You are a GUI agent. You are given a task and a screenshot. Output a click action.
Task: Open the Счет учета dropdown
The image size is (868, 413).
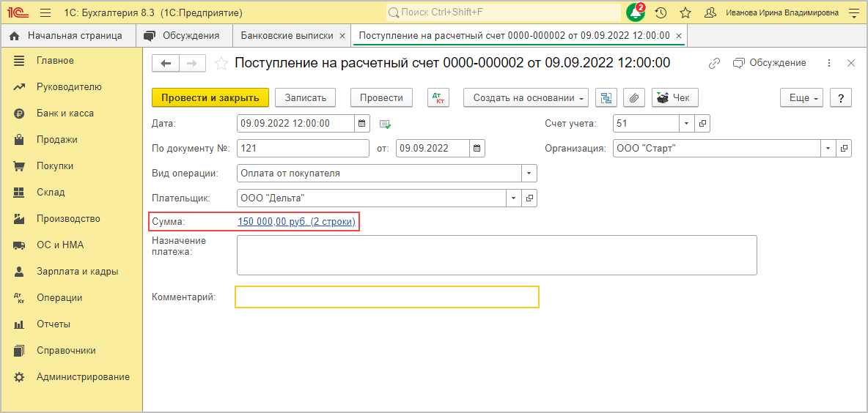[686, 124]
